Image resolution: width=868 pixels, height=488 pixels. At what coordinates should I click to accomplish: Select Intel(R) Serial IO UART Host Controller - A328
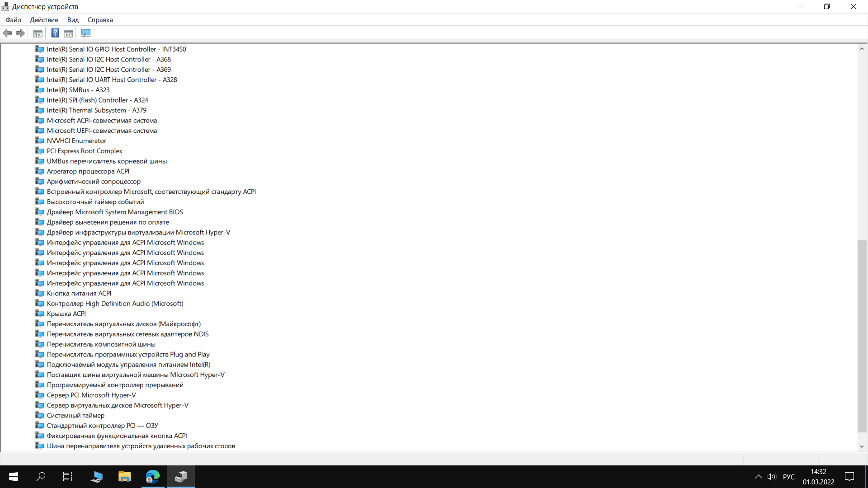tap(112, 80)
